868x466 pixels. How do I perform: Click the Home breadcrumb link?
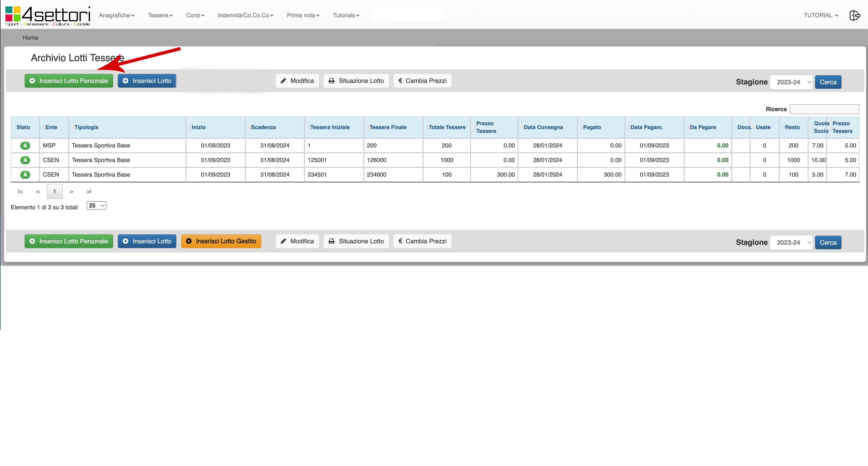pos(30,38)
